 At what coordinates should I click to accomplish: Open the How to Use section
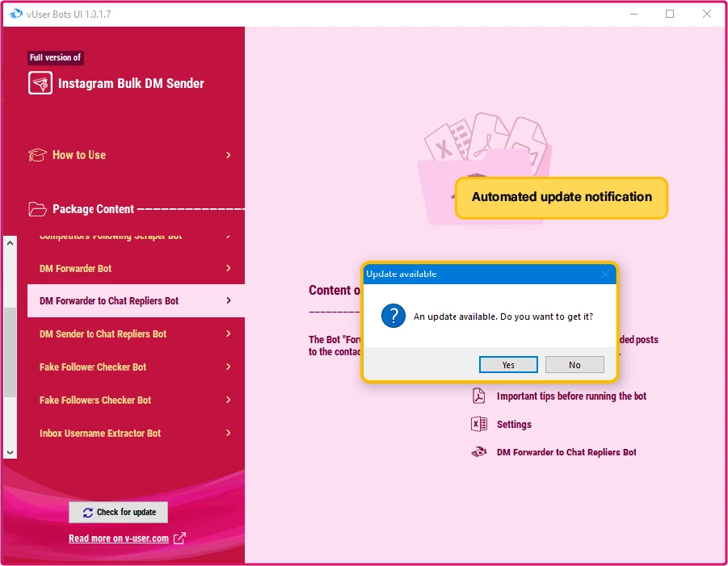(x=130, y=155)
